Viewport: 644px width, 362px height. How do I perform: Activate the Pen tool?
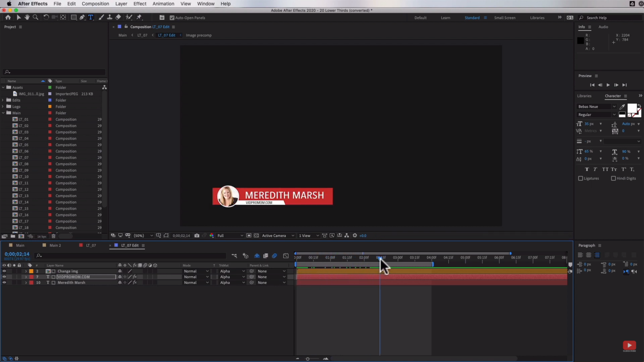tap(82, 17)
